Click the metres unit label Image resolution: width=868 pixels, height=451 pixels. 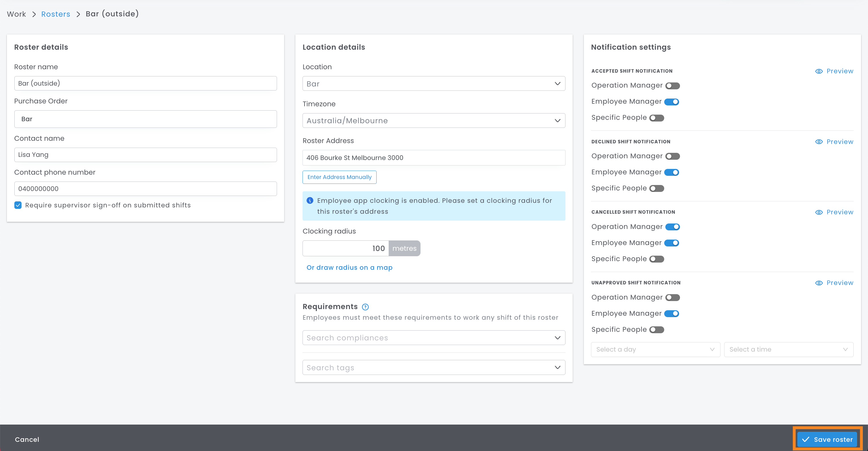coord(404,248)
